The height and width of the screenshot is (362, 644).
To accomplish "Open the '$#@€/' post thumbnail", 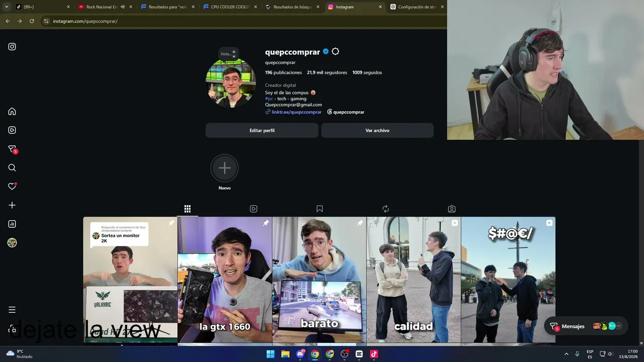I will coord(508,280).
